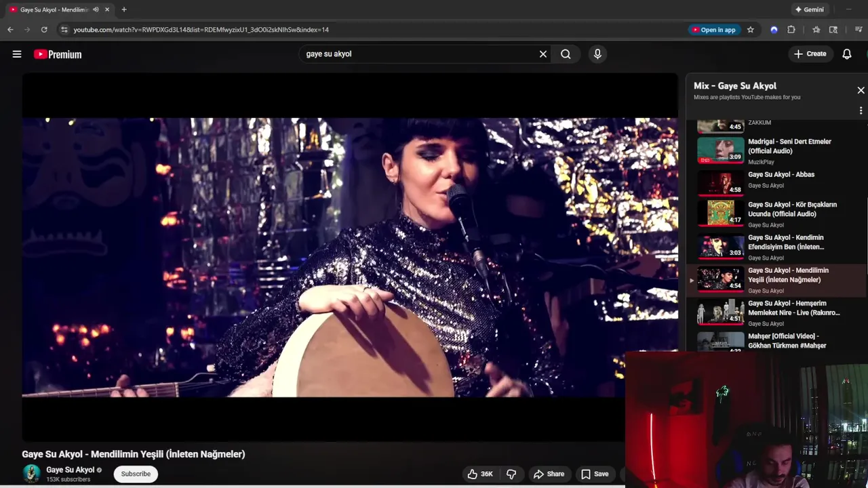The height and width of the screenshot is (488, 868).
Task: Open Mix playlist three-dot options
Action: 861,110
